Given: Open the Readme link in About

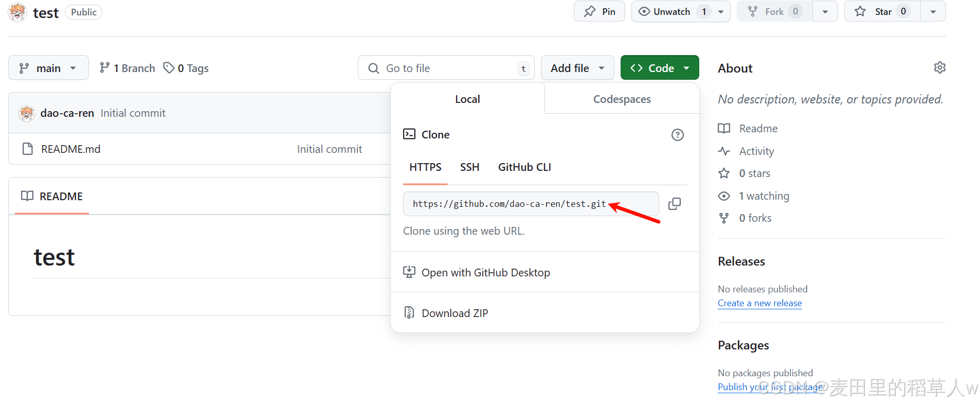Looking at the screenshot, I should click(x=758, y=129).
